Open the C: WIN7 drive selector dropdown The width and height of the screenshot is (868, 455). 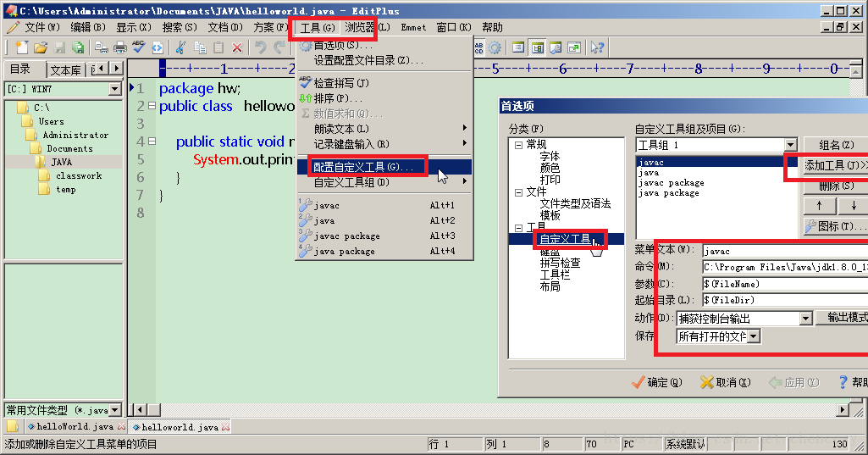[x=114, y=89]
